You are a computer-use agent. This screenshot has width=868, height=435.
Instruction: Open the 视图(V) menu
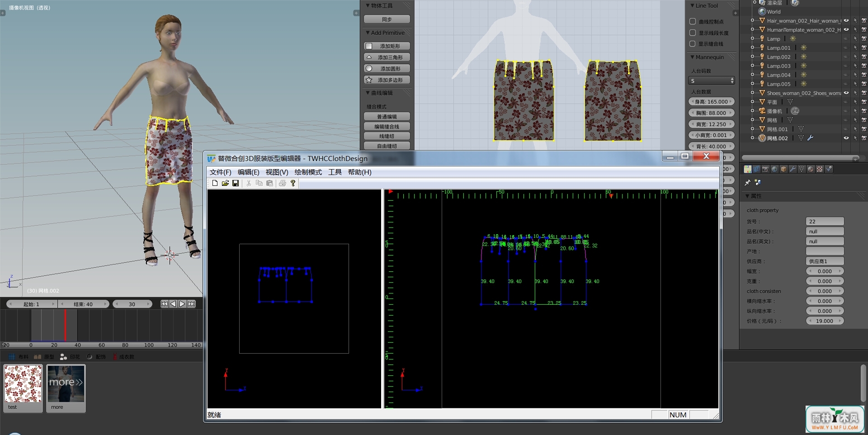tap(277, 172)
